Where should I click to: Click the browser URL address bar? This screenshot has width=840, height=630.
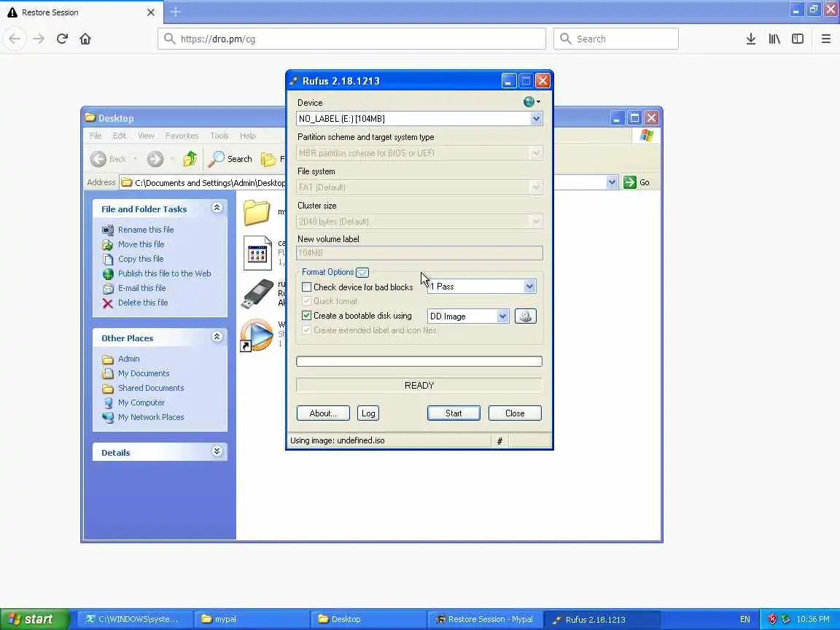pyautogui.click(x=351, y=39)
